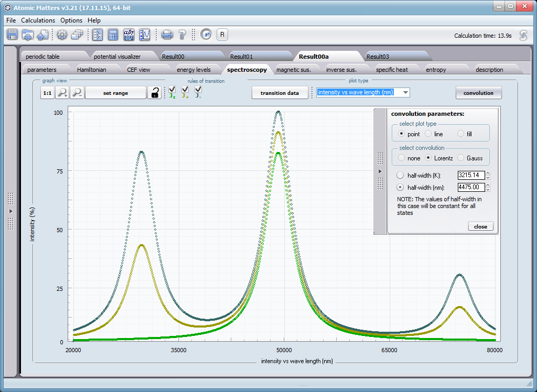
Task: Select the Print toolbar icon
Action: click(168, 35)
